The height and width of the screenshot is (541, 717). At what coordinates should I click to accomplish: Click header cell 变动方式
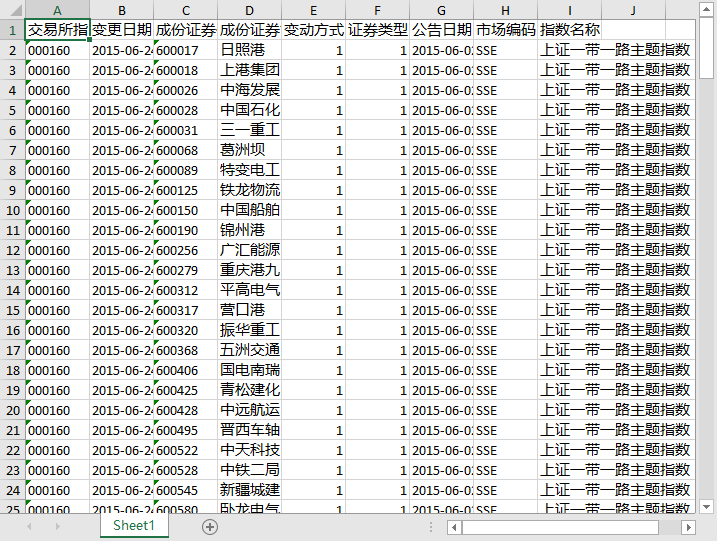click(x=314, y=30)
